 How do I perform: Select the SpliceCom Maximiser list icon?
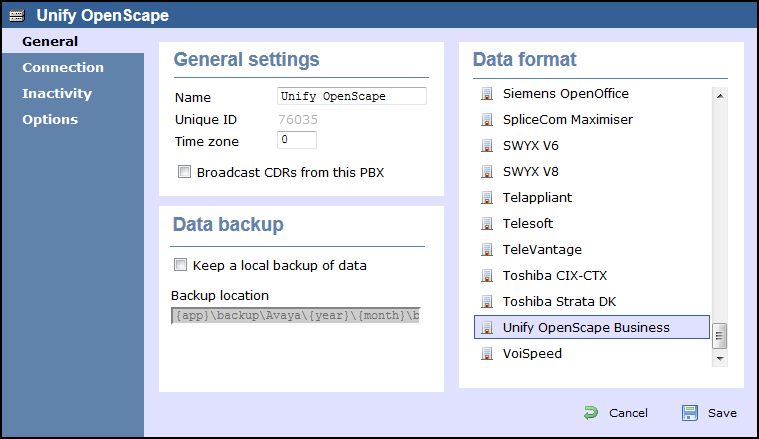487,120
